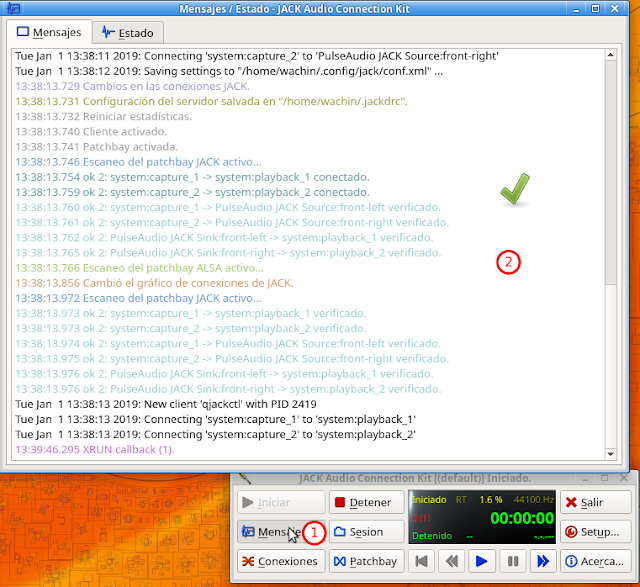The image size is (640, 587).
Task: Click the 1.6 % DSP load value
Action: point(491,500)
